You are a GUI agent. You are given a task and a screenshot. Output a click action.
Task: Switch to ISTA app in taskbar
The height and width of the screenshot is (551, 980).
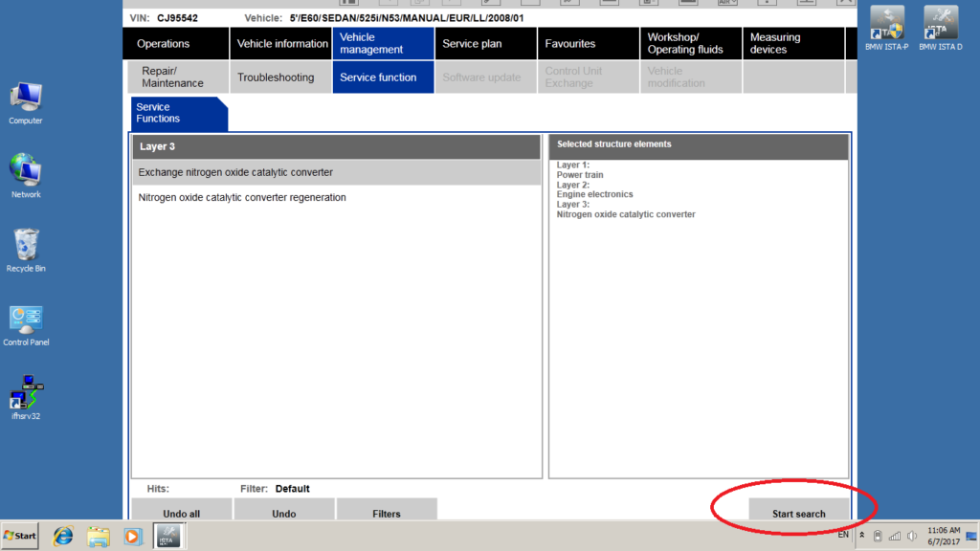click(167, 536)
